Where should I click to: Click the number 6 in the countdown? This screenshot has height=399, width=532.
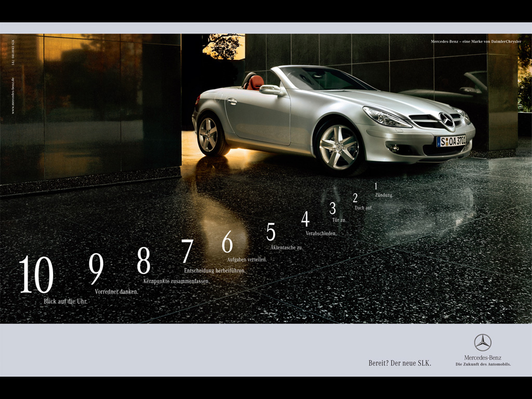pyautogui.click(x=228, y=242)
